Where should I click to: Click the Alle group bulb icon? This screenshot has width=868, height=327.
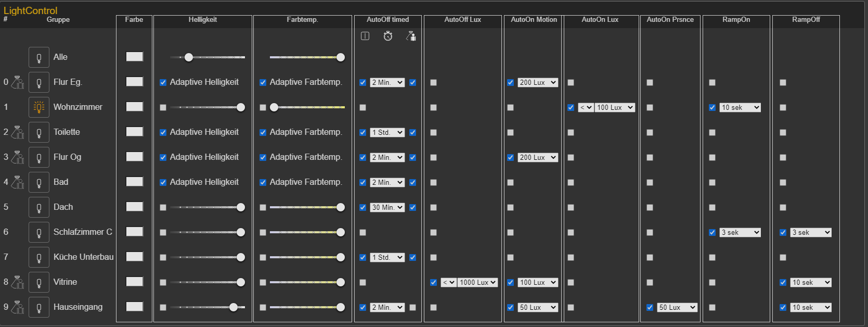coord(39,57)
